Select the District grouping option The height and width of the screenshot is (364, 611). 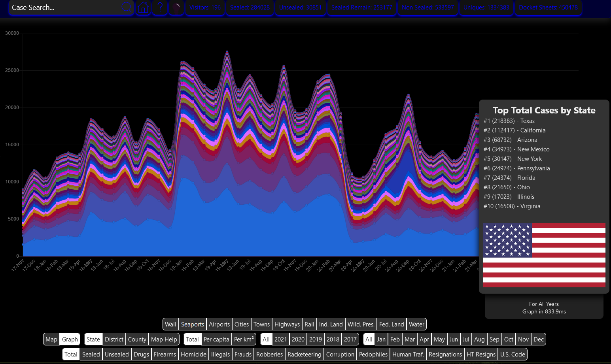(114, 339)
